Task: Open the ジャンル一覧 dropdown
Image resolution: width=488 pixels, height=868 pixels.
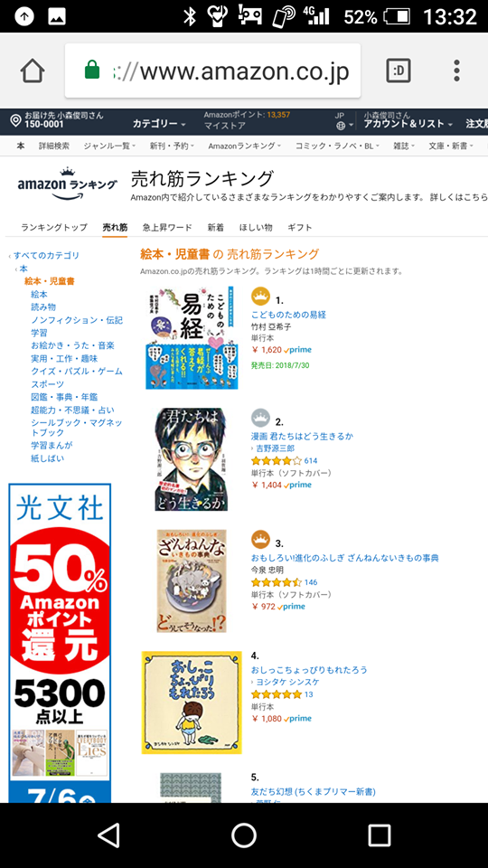Action: 108,146
